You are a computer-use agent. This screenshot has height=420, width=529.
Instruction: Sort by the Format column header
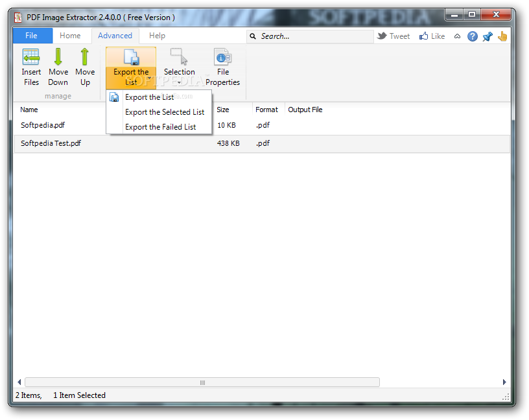pyautogui.click(x=266, y=110)
